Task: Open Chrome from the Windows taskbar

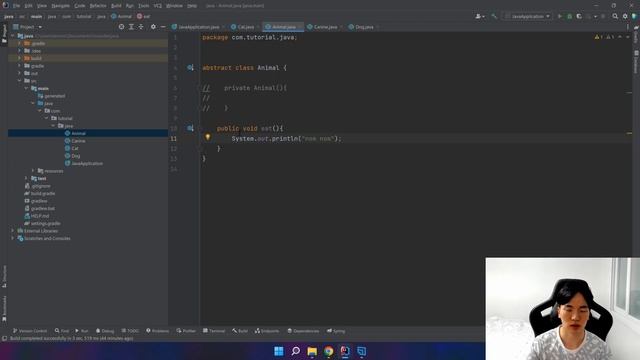Action: (329, 351)
